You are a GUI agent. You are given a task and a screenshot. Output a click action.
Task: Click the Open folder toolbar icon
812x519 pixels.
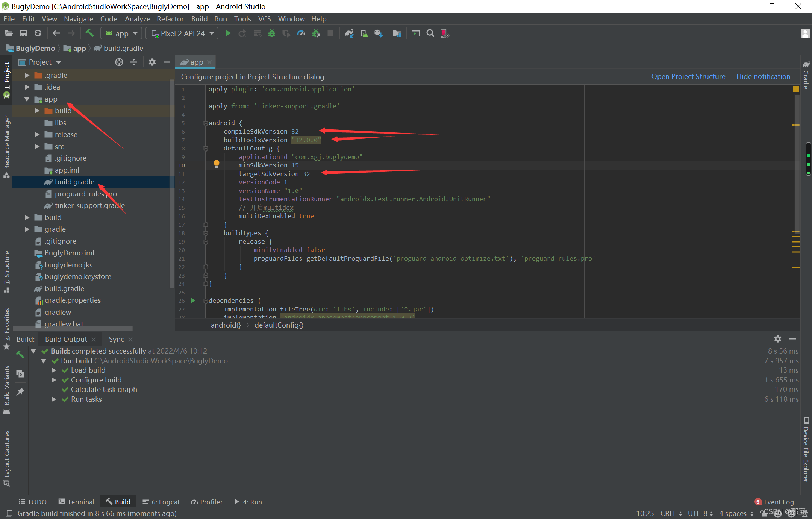click(9, 33)
